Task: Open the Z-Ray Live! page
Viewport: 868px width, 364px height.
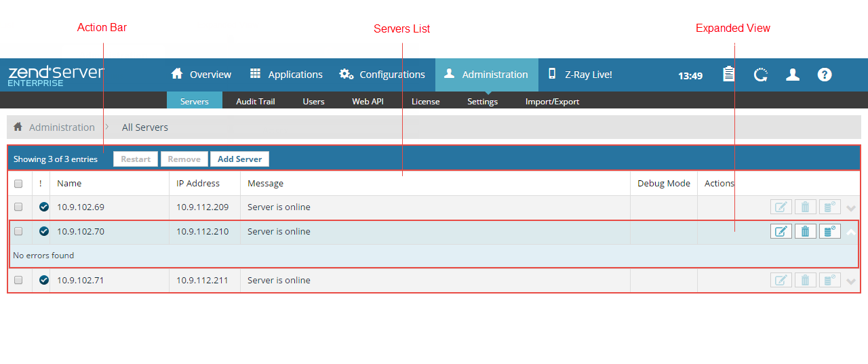Action: coord(580,75)
